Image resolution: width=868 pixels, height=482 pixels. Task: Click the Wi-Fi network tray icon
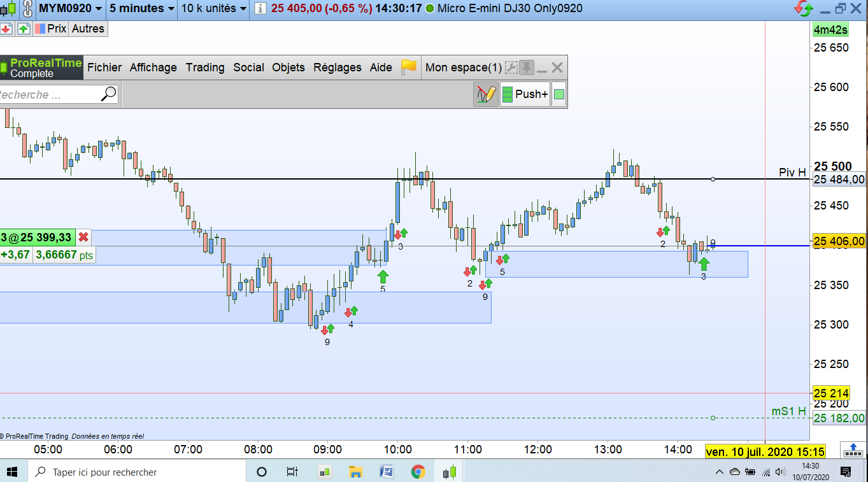tap(766, 472)
